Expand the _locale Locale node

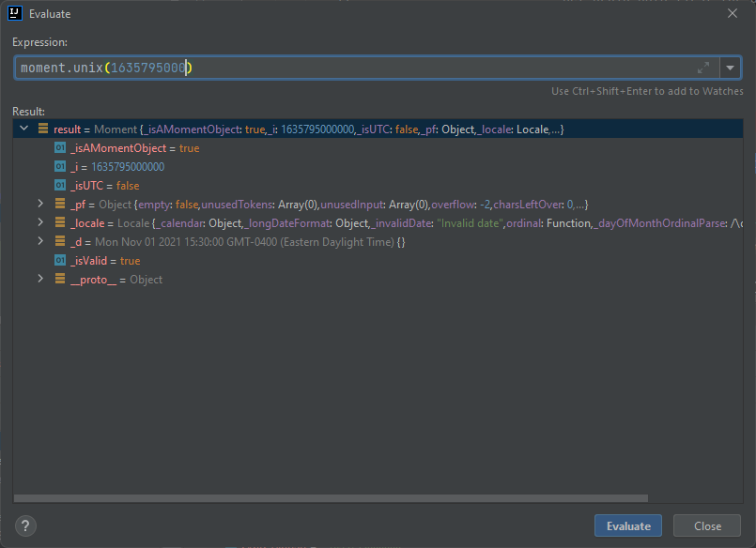point(39,222)
